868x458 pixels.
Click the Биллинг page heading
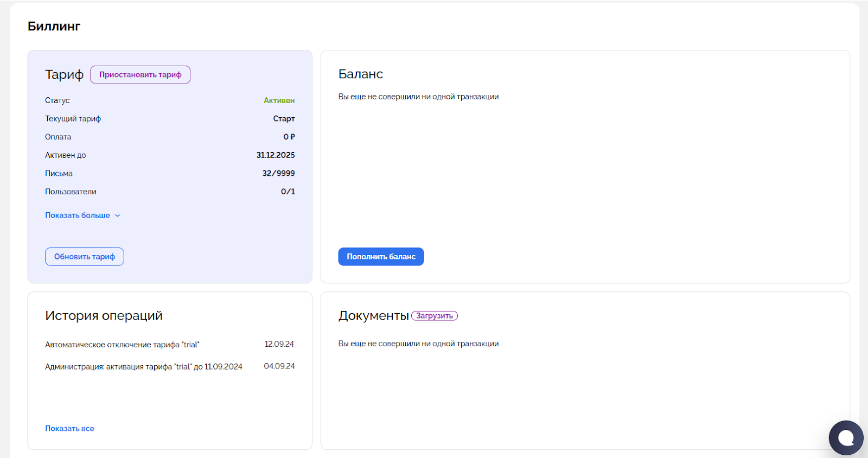(54, 26)
